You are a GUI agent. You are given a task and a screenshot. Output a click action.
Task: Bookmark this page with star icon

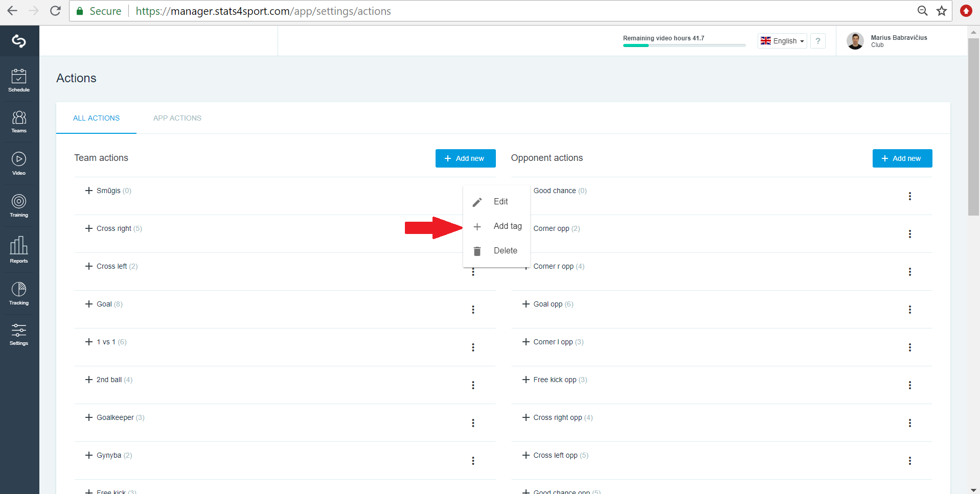942,11
